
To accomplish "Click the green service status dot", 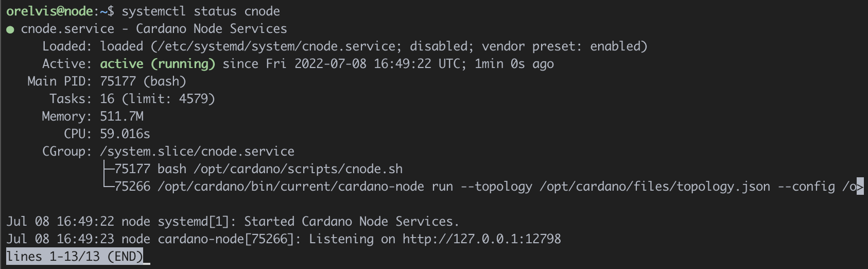I will (x=10, y=30).
